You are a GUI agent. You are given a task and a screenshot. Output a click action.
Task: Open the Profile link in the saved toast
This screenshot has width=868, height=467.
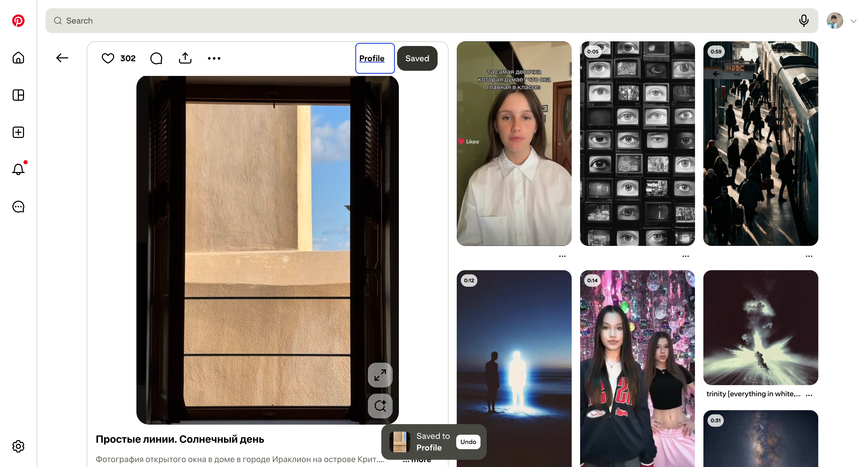click(429, 447)
